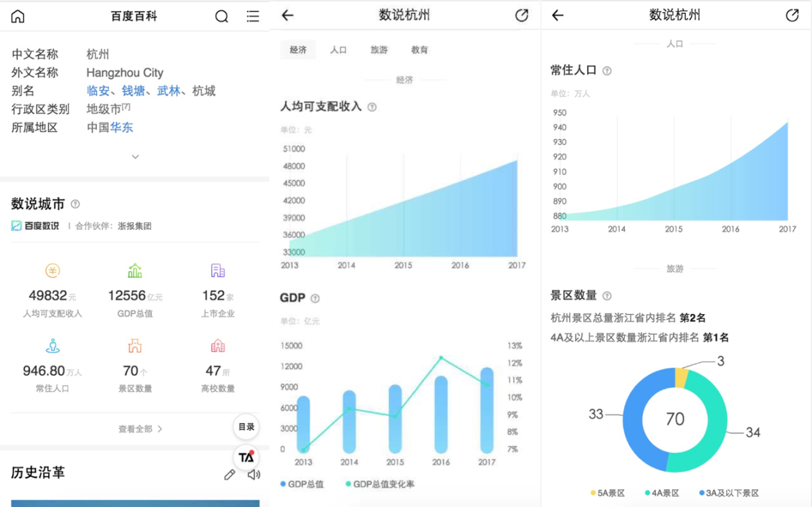Expand city info with down chevron
This screenshot has width=812, height=507.
[x=135, y=156]
